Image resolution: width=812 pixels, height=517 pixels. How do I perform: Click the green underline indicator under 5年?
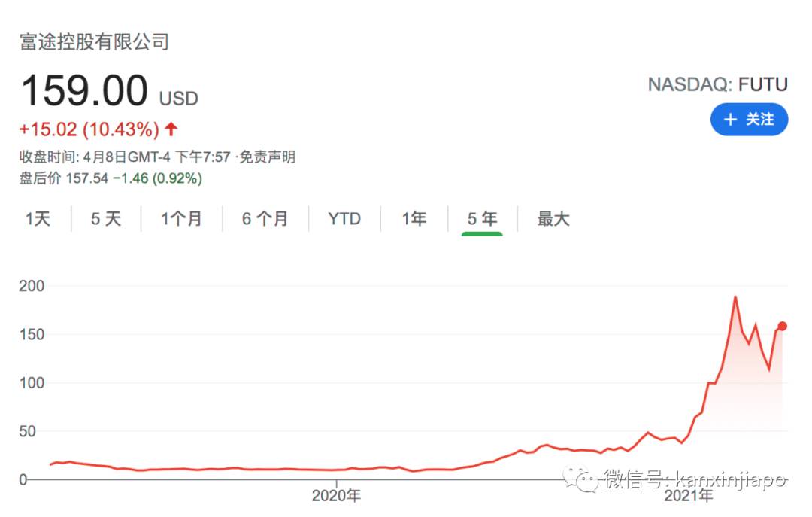480,234
